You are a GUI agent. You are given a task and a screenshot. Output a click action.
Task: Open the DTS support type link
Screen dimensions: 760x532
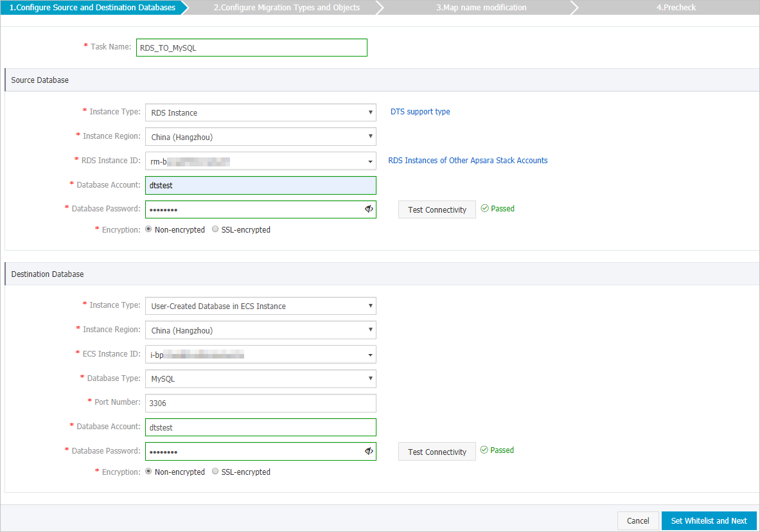[x=420, y=111]
